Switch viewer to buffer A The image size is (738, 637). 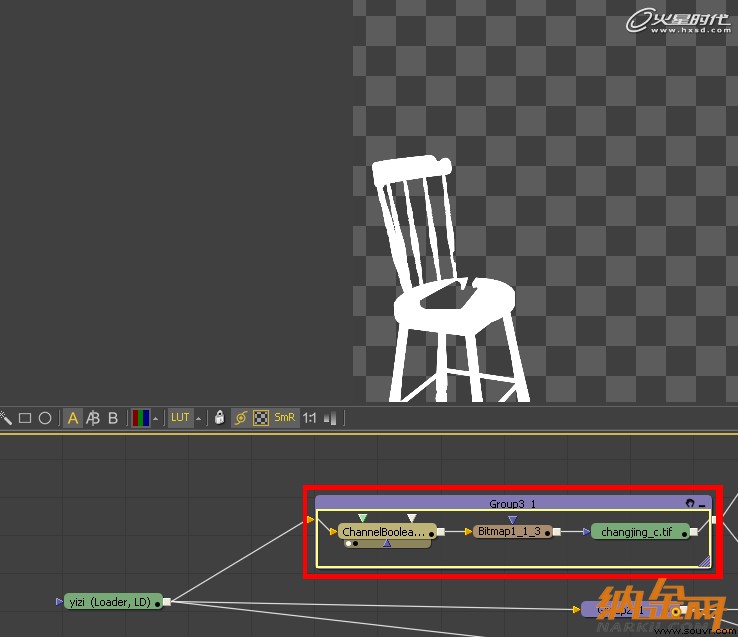[72, 418]
